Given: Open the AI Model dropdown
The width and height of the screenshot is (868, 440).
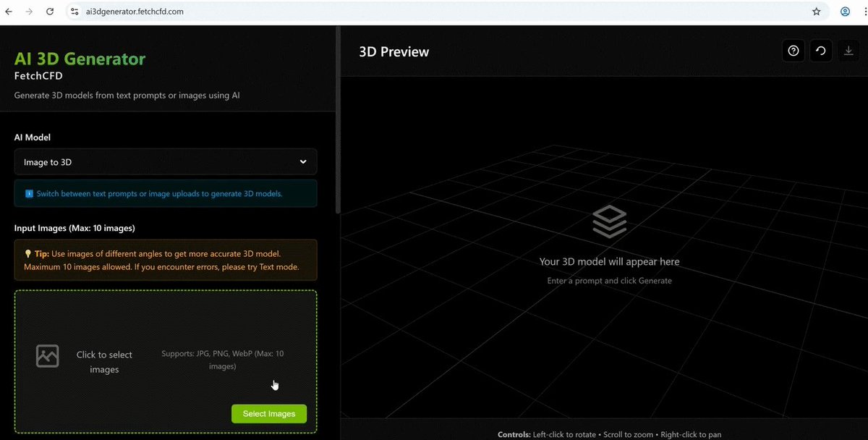Looking at the screenshot, I should [x=166, y=162].
